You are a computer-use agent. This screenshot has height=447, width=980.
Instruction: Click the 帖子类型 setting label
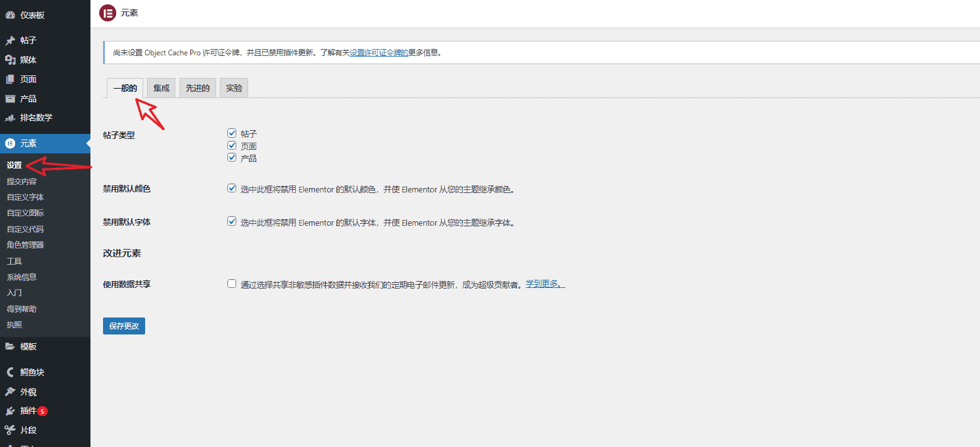(119, 135)
